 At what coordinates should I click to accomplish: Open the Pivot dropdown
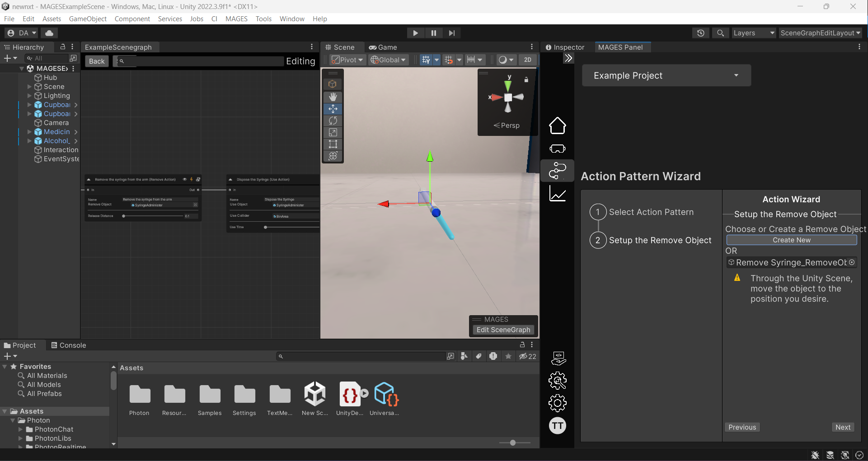click(x=347, y=60)
